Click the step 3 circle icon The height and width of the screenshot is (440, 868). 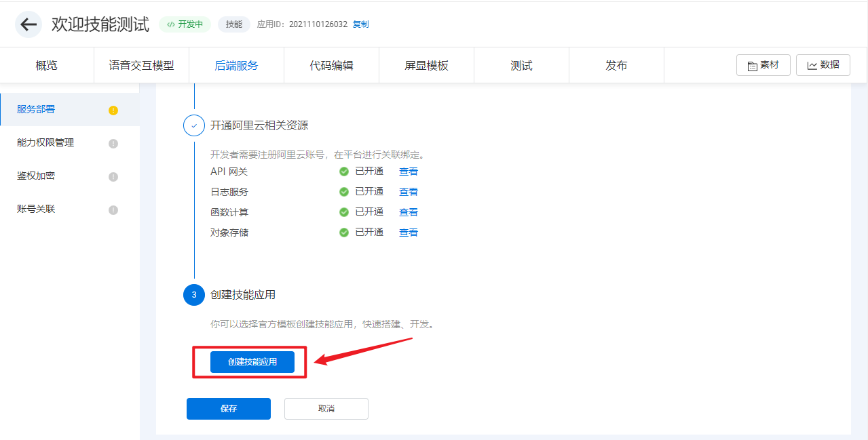194,295
